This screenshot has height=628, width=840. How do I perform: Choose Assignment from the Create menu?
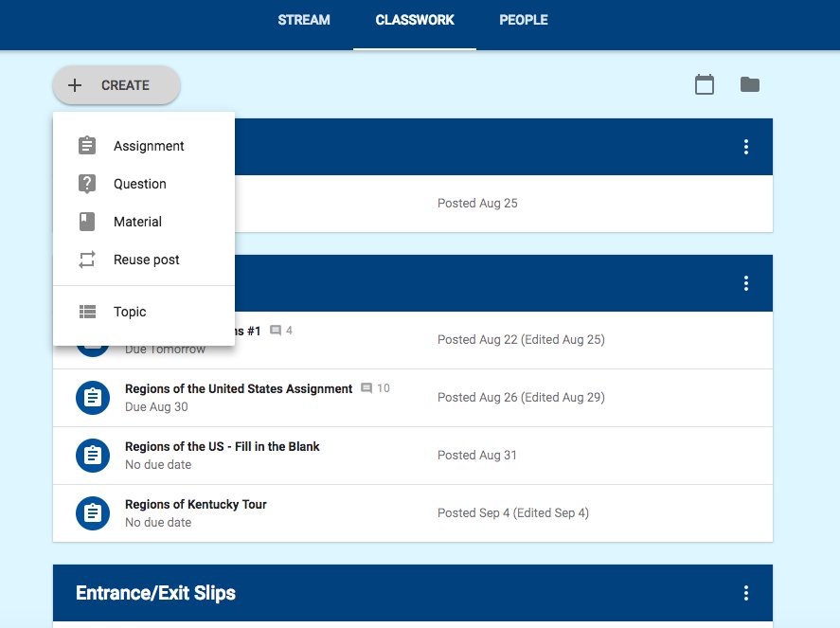(144, 146)
